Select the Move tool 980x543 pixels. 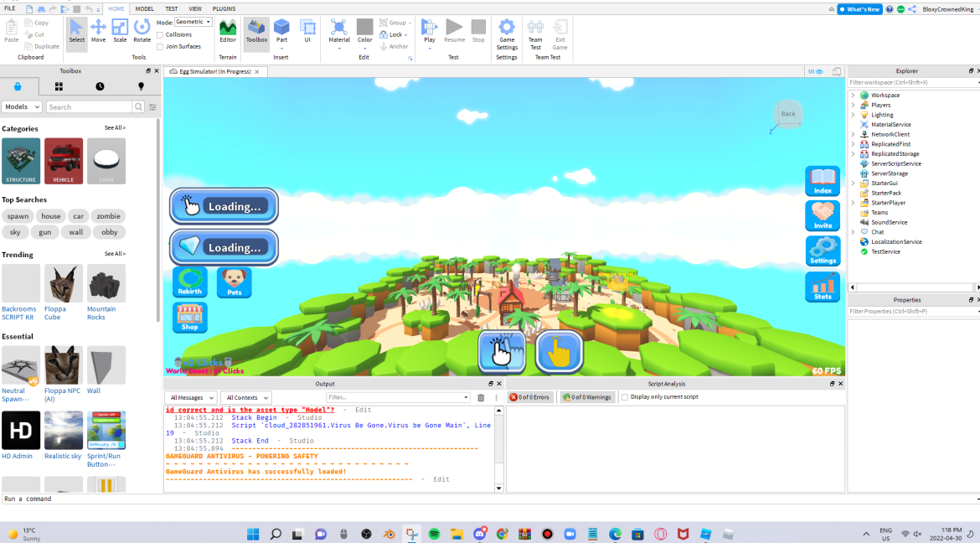point(98,31)
